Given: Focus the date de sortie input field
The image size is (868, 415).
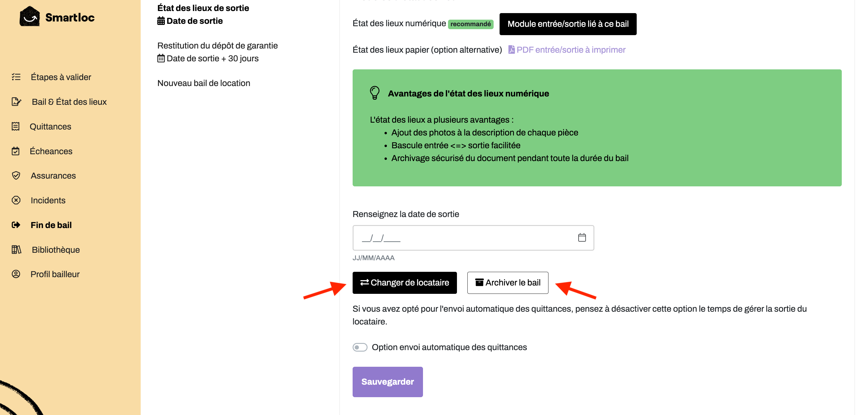Looking at the screenshot, I should click(473, 238).
